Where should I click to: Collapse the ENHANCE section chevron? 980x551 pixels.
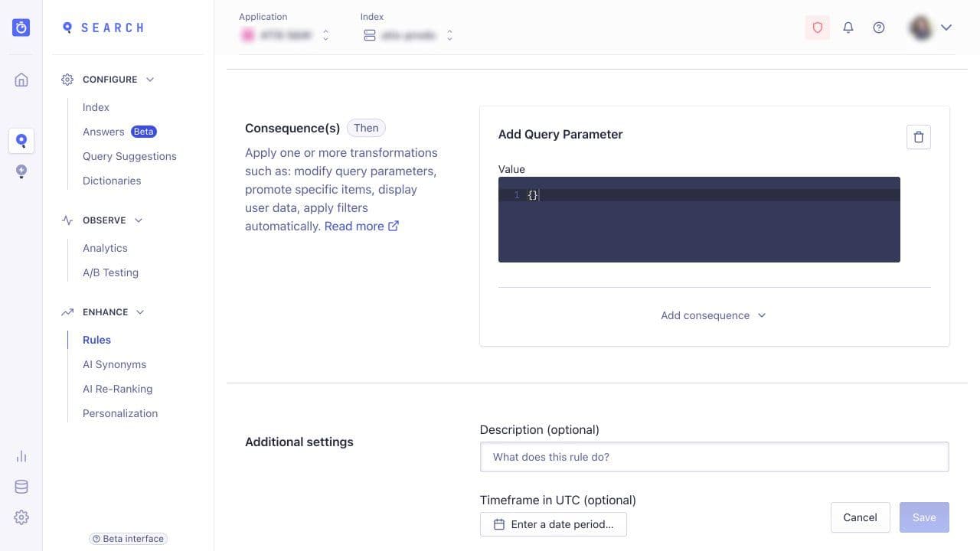pos(140,312)
